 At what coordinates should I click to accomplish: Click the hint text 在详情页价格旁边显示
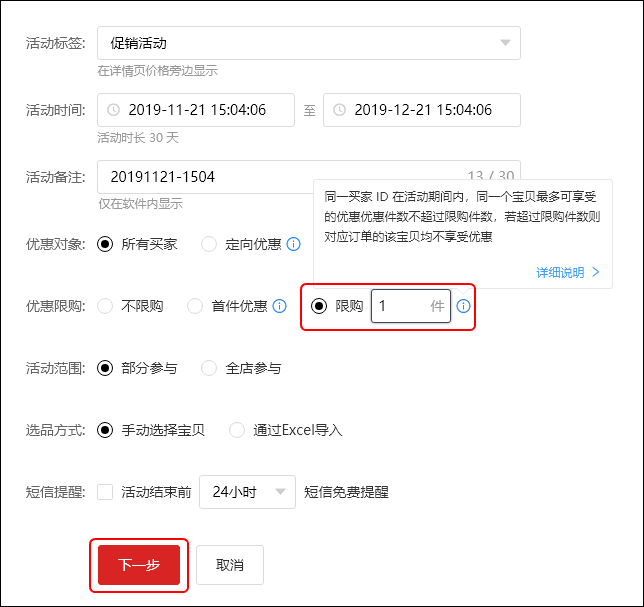point(157,71)
